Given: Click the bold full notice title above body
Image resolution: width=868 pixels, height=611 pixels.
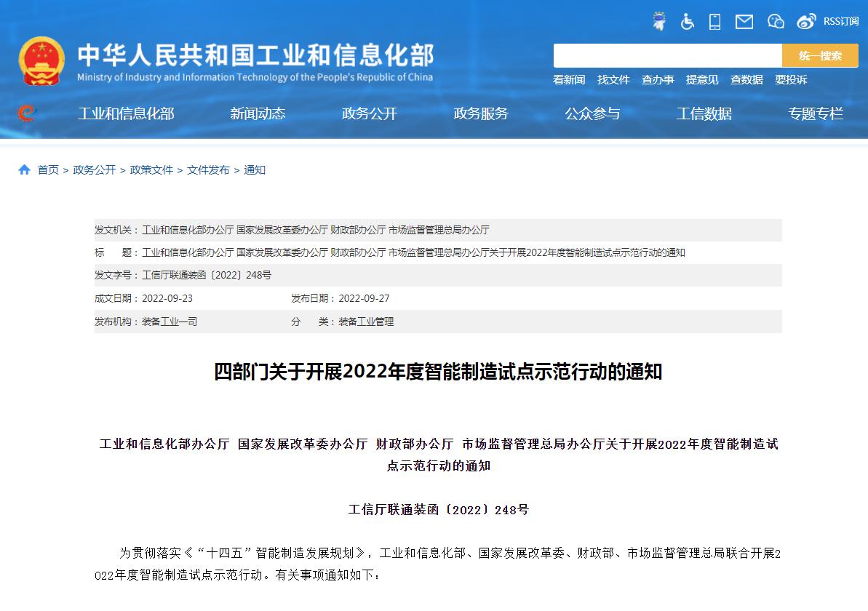Looking at the screenshot, I should click(x=439, y=455).
